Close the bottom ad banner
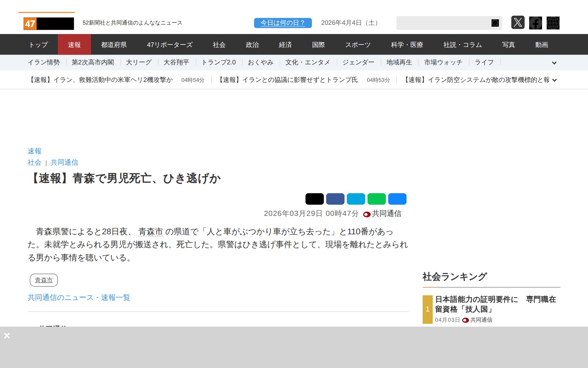The height and width of the screenshot is (368, 588). click(7, 336)
